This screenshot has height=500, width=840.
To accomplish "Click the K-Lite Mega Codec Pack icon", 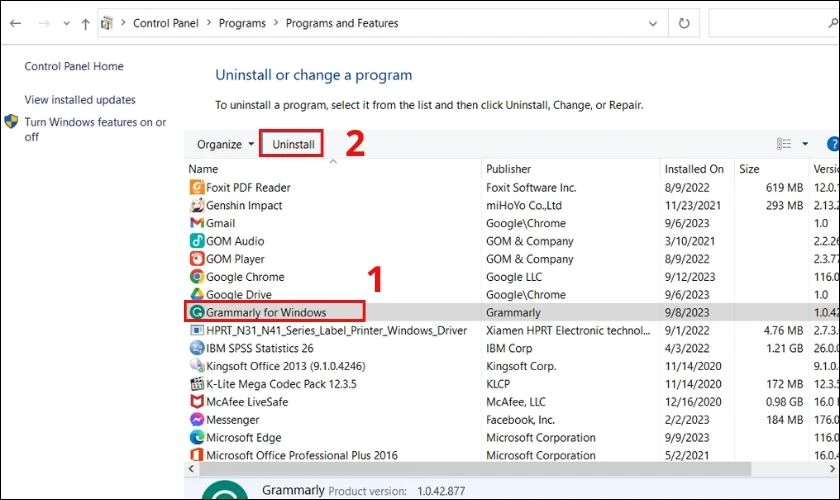I will (197, 384).
